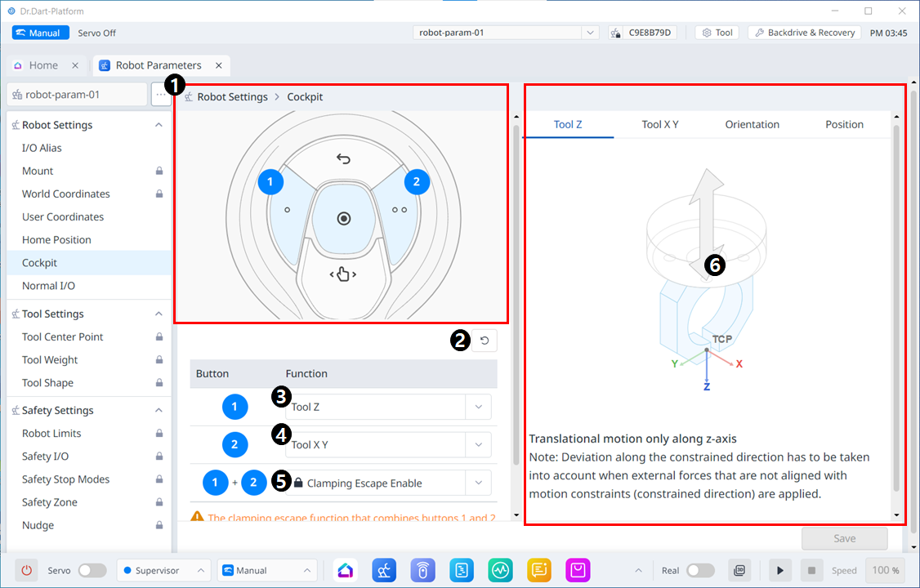920x588 pixels.
Task: Click the reset button above function table
Action: 485,341
